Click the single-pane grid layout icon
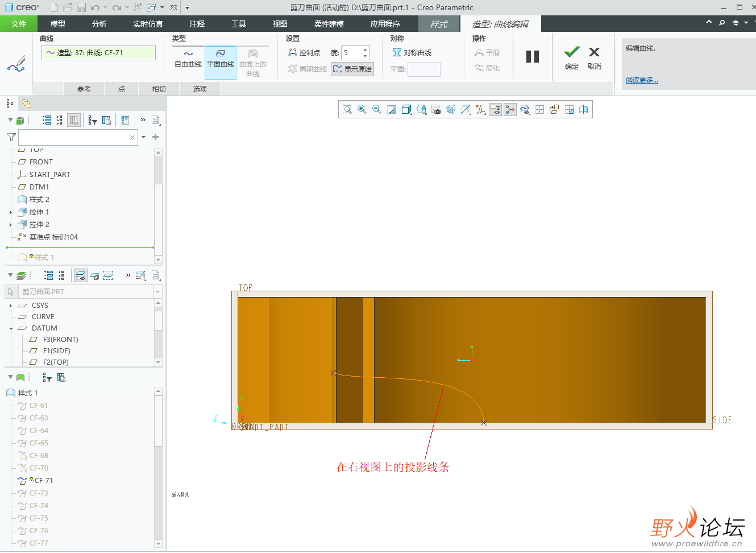This screenshot has height=553, width=756. point(569,109)
